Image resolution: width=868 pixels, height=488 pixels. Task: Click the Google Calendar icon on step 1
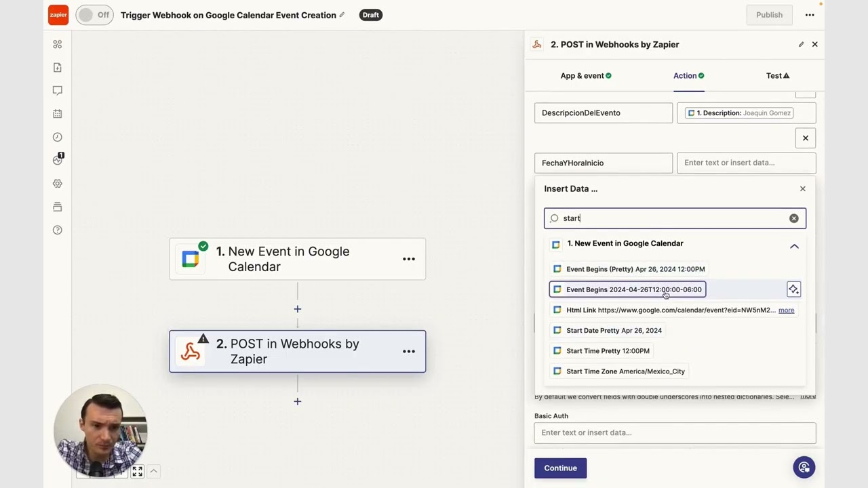(x=191, y=259)
